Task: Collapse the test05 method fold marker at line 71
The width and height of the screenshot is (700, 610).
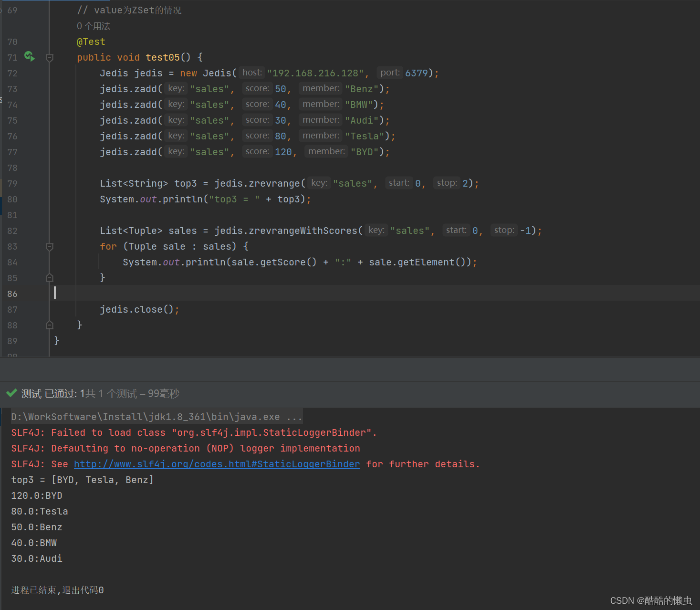Action: click(50, 58)
